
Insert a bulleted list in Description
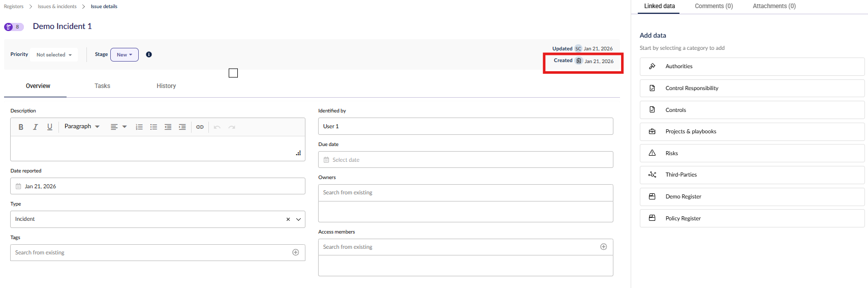pyautogui.click(x=153, y=127)
